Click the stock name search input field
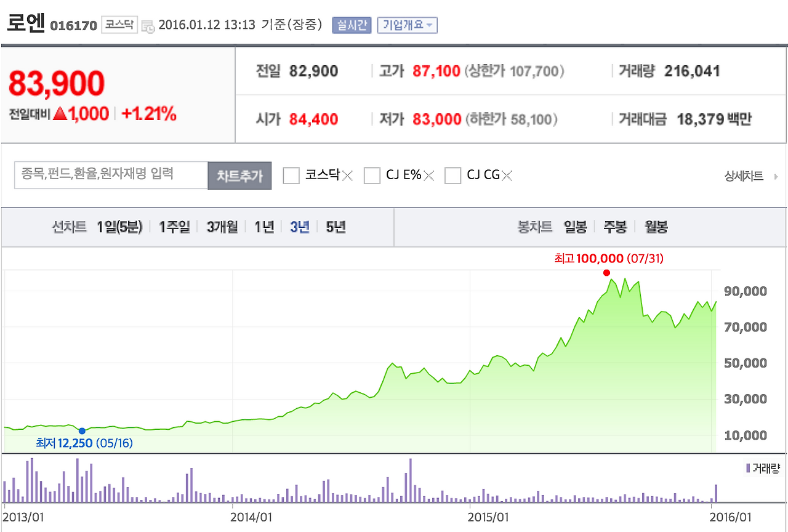This screenshot has width=788, height=532. 111,175
